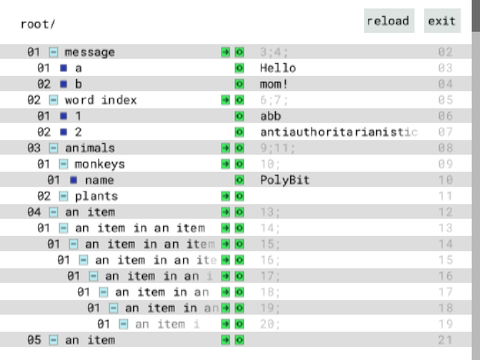Collapse the message node
This screenshot has width=480, height=360.
click(x=54, y=52)
